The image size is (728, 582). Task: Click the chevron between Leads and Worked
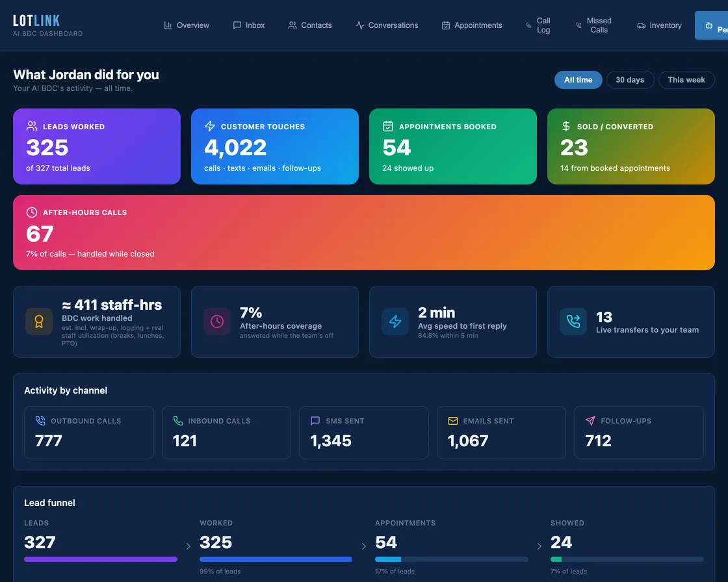(188, 546)
